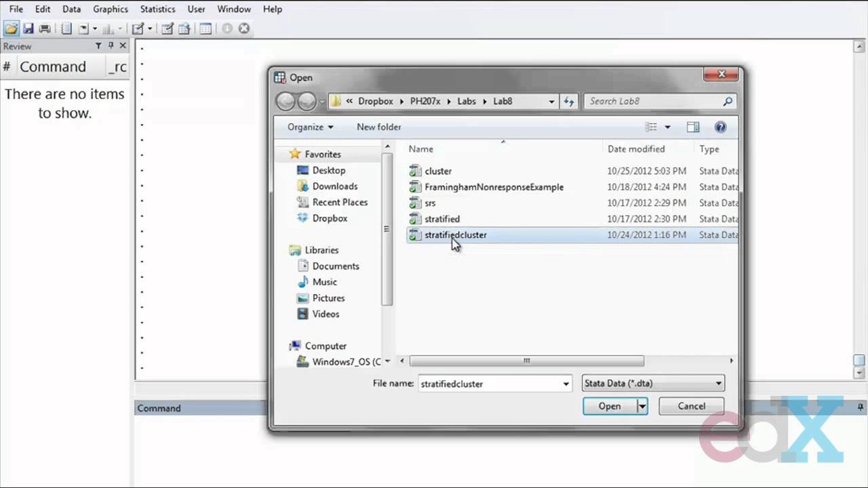The height and width of the screenshot is (488, 868).
Task: Click the Back arrow in Open dialog
Action: point(286,101)
